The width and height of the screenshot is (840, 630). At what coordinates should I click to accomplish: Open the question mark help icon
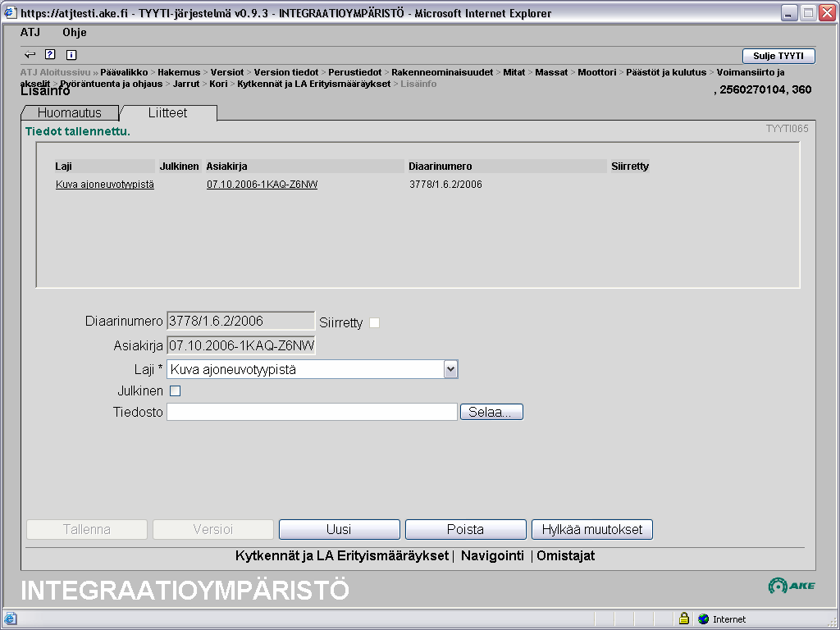pos(50,54)
